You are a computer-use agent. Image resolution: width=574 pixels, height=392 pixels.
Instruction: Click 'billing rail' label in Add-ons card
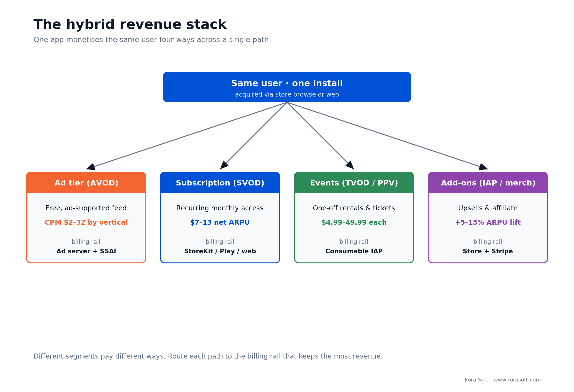[x=488, y=242]
